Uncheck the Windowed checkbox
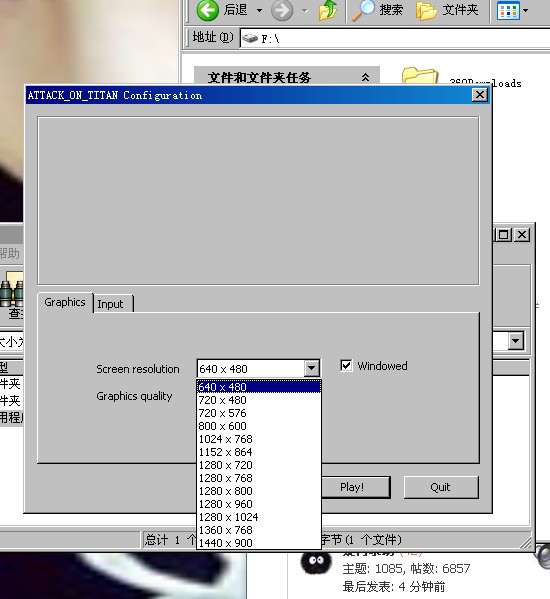Viewport: 550px width, 599px height. 346,366
